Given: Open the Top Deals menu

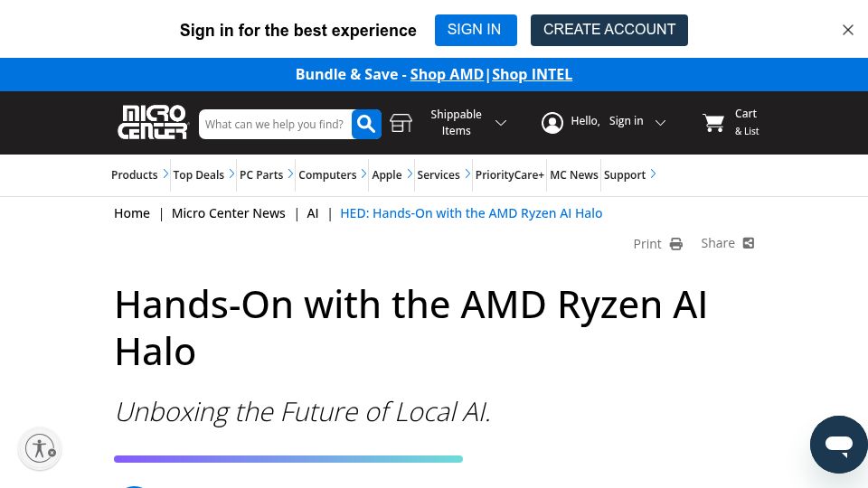Looking at the screenshot, I should tap(198, 174).
